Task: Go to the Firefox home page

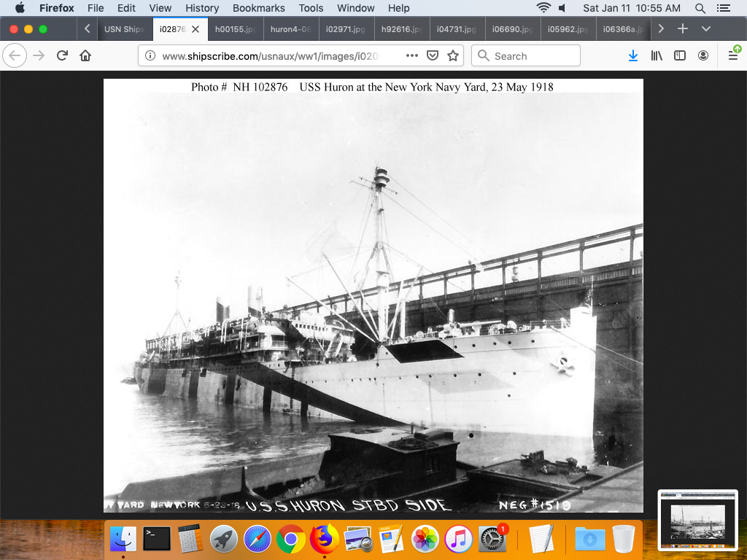Action: [85, 56]
